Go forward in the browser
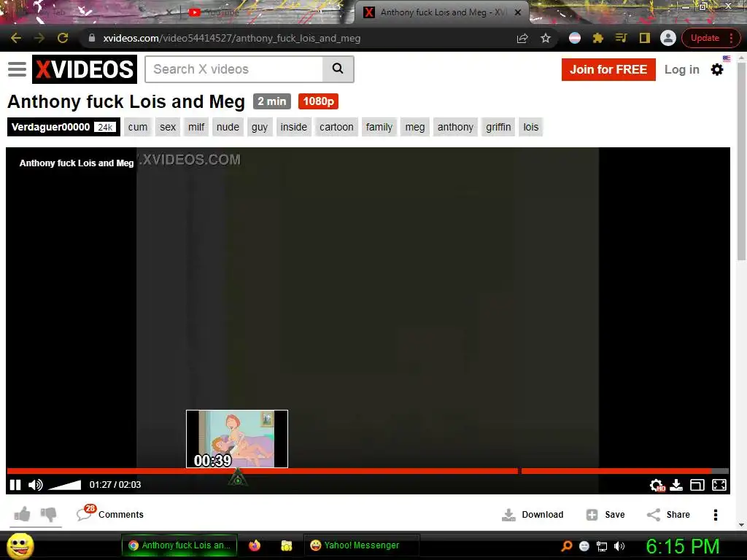Screen dimensions: 747x560 [x=39, y=38]
